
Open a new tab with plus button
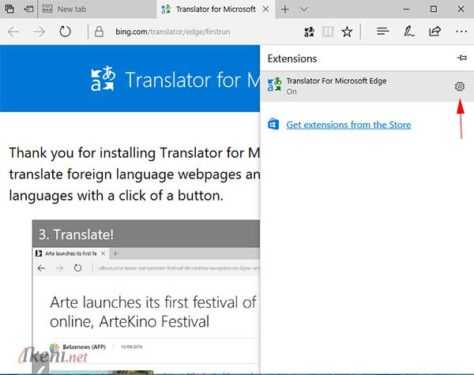coord(285,9)
